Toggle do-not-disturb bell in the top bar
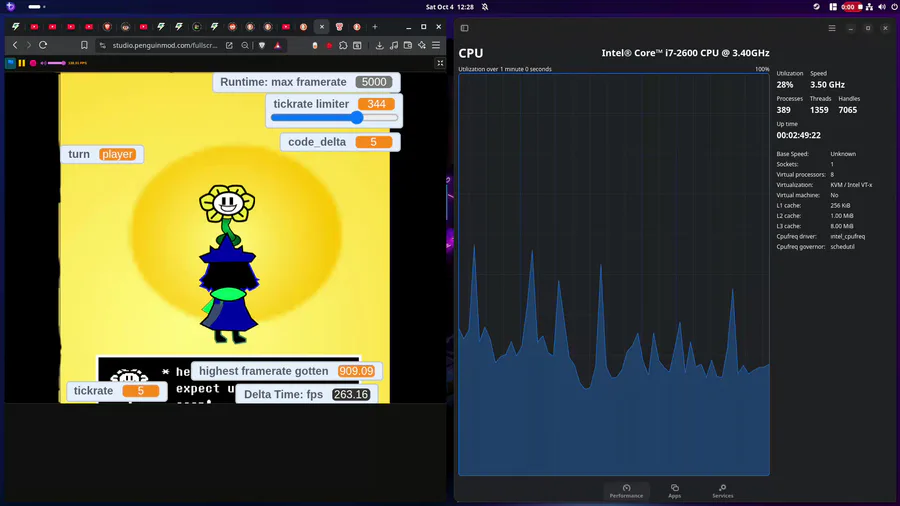The image size is (900, 506). tap(485, 7)
